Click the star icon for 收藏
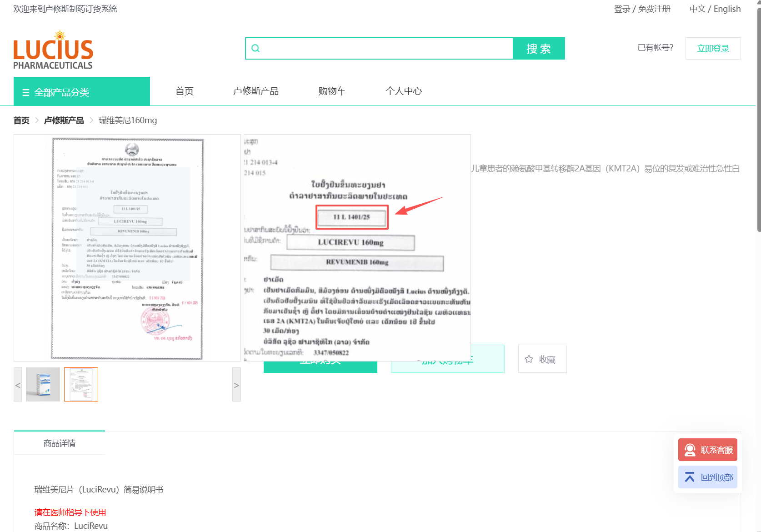Viewport: 761px width, 532px height. (x=529, y=359)
